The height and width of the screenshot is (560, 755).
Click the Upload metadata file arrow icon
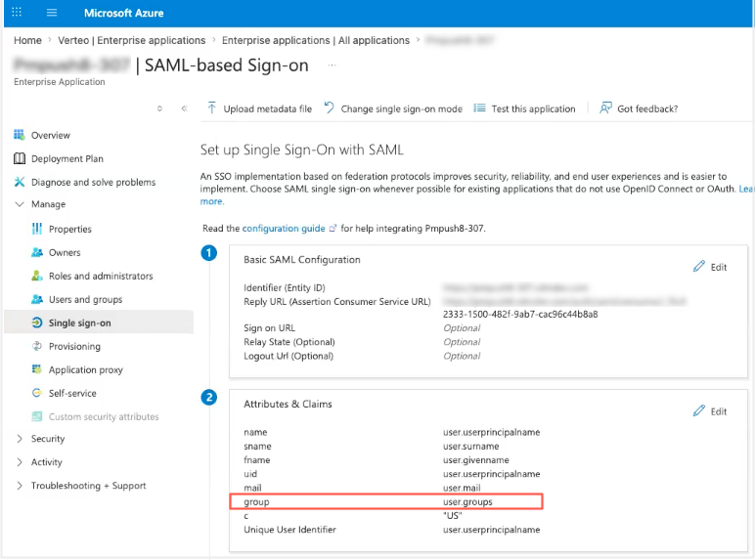(211, 108)
